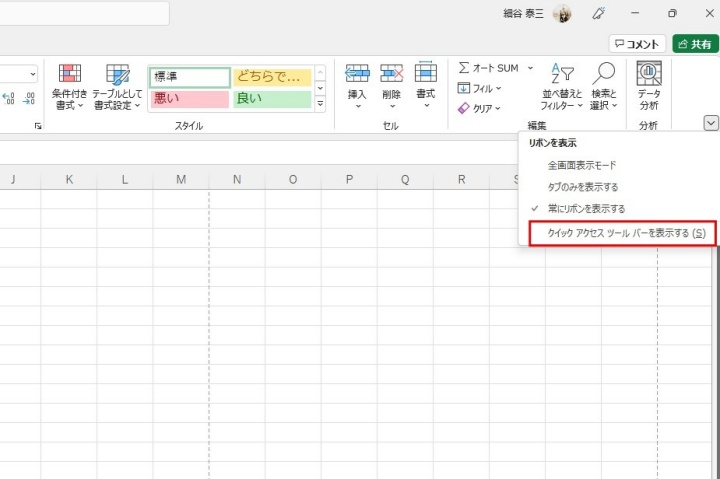The image size is (720, 479).
Task: Move cell styles gallery down one row
Action: pos(320,88)
